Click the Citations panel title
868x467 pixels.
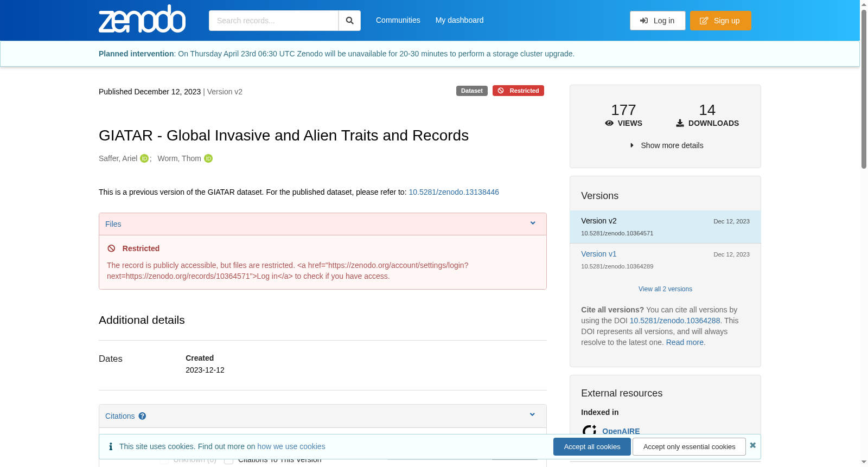(120, 416)
